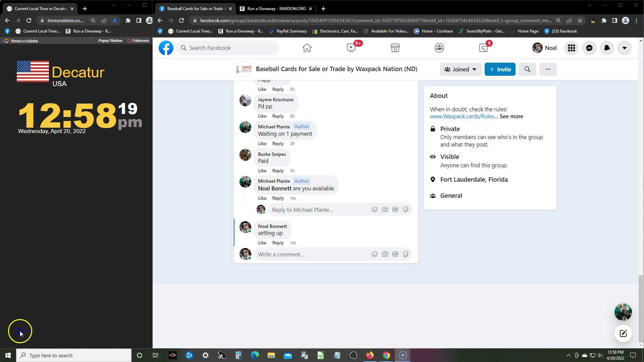Screen dimensions: 644x362
Task: Expand the Joined membership dropdown
Action: [460, 69]
